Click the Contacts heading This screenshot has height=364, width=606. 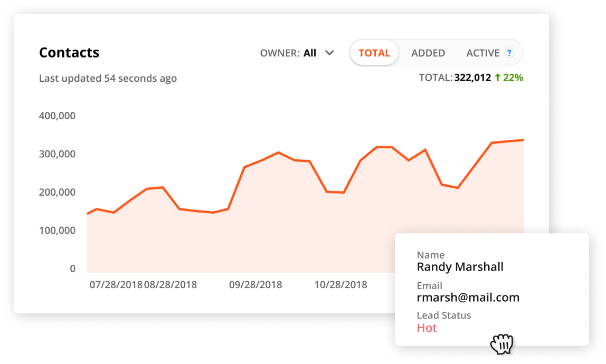coord(69,53)
